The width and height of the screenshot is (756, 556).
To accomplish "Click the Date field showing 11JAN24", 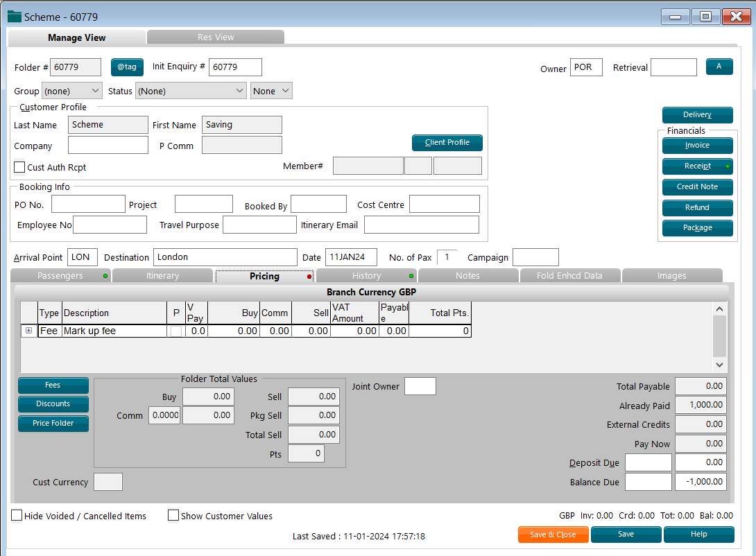I will click(351, 257).
